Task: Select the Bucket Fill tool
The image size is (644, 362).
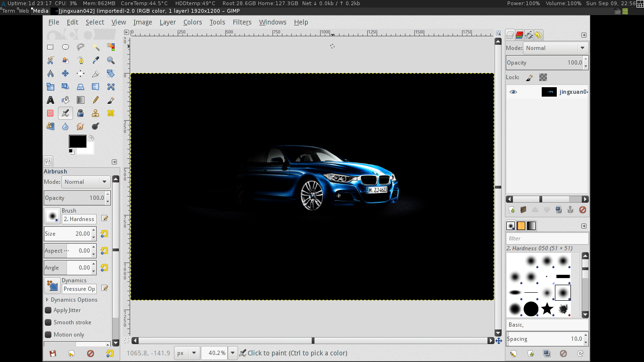Action: (x=66, y=100)
